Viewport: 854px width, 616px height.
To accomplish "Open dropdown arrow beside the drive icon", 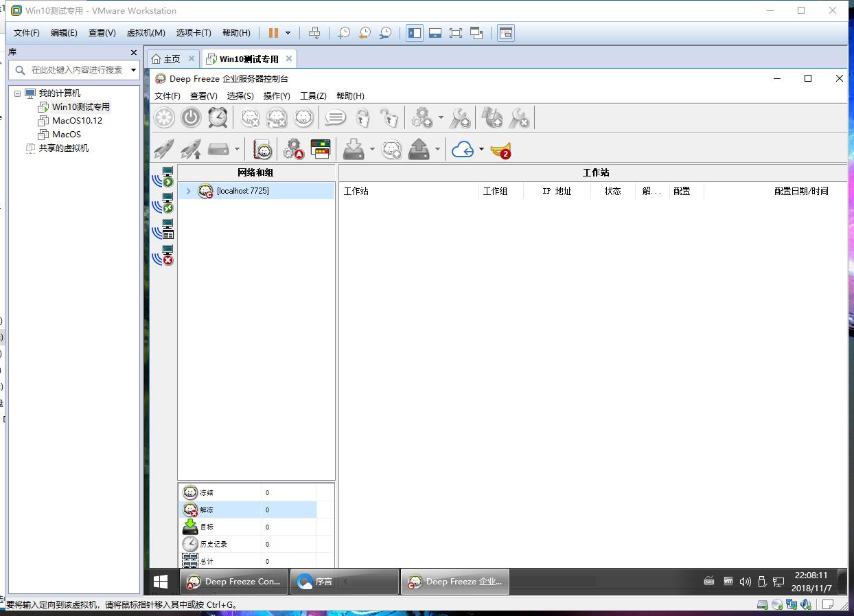I will (237, 149).
